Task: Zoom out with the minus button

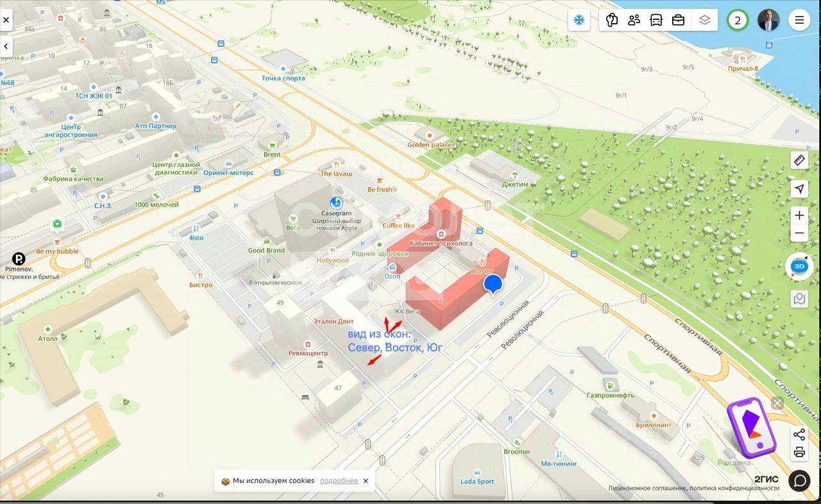Action: 799,233
